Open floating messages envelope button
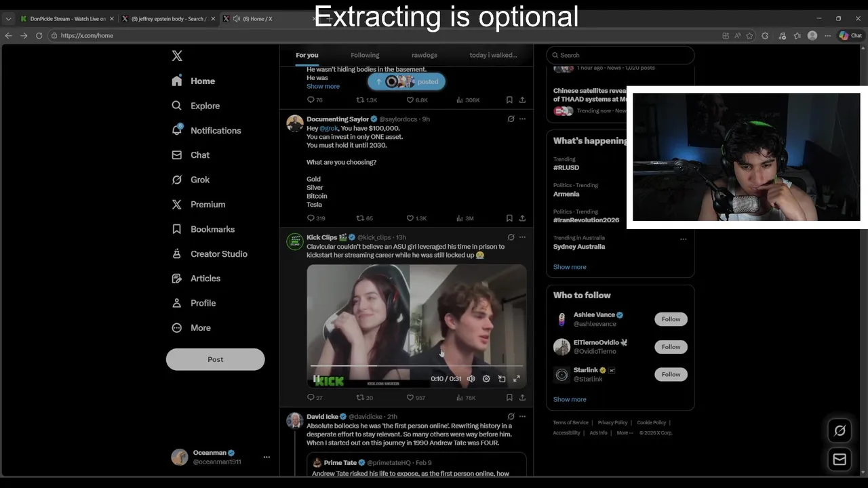This screenshot has height=488, width=868. (x=840, y=460)
